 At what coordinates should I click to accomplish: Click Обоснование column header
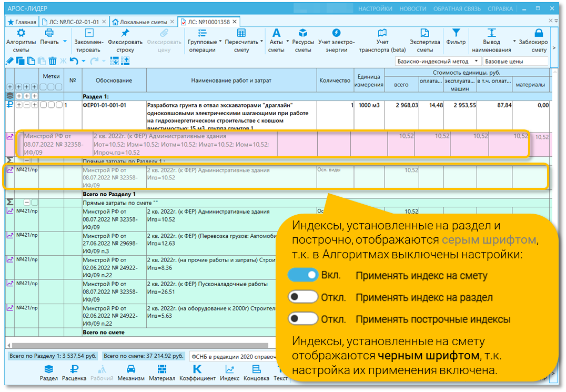(x=114, y=81)
